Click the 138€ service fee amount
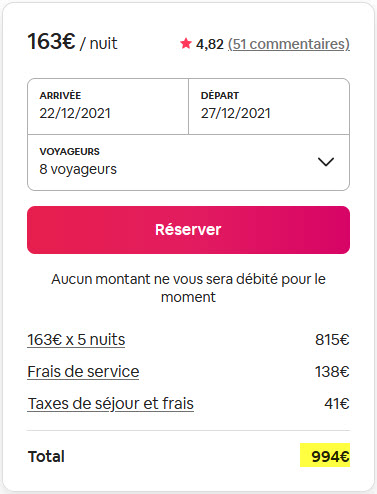377x494 pixels. [332, 372]
